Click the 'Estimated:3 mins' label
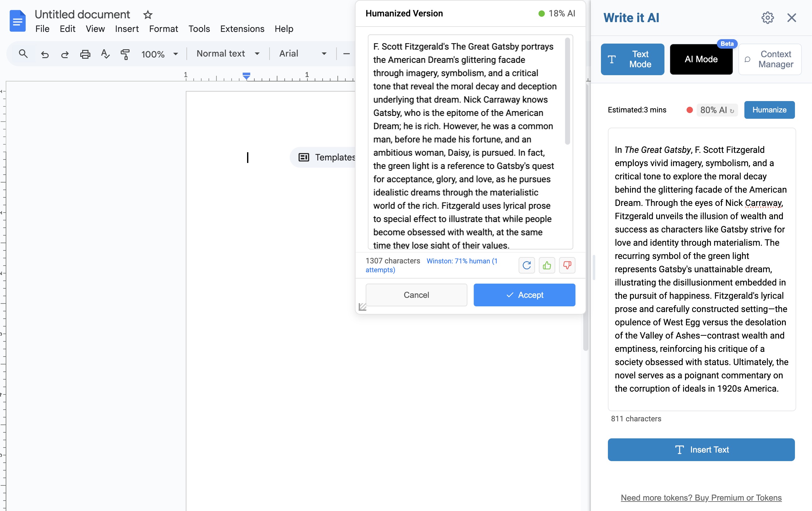This screenshot has width=812, height=511. click(x=637, y=110)
